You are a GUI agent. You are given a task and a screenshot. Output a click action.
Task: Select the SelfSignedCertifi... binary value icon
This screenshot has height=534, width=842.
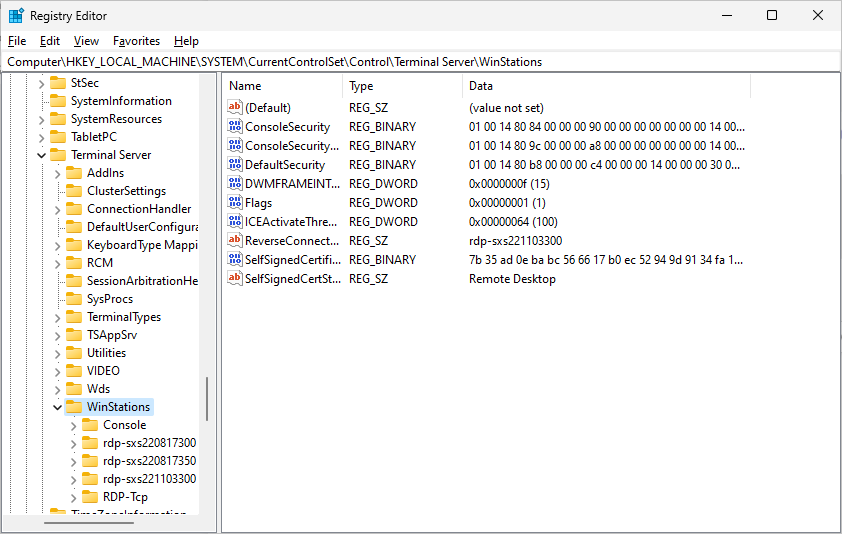pyautogui.click(x=235, y=259)
